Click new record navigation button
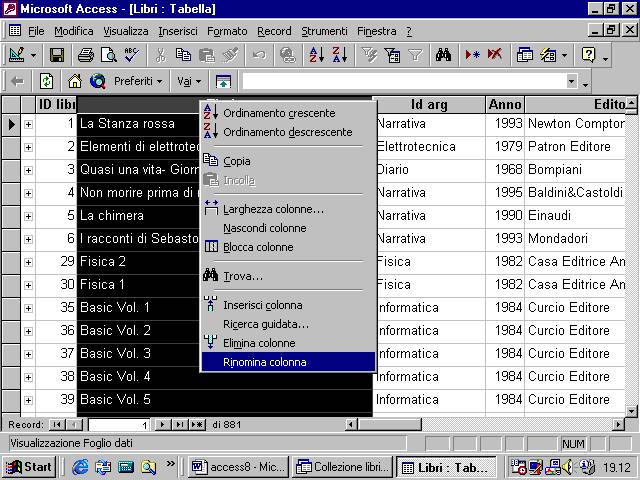The width and height of the screenshot is (640, 480). point(197,425)
